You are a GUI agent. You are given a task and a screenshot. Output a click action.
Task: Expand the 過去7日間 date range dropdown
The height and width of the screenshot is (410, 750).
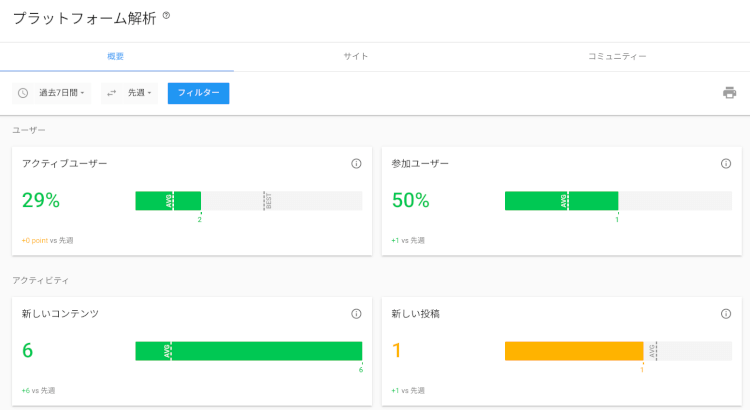tap(62, 93)
